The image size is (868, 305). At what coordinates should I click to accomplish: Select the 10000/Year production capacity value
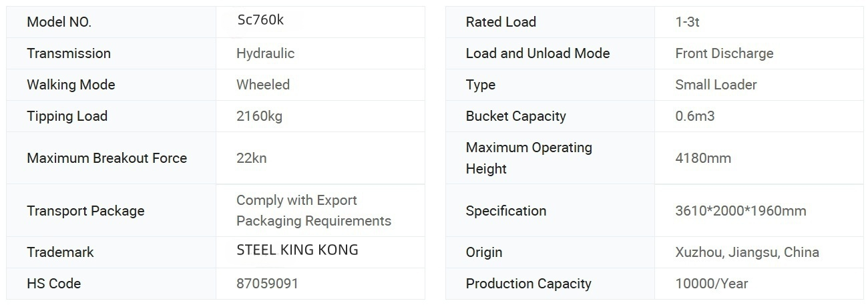click(711, 284)
